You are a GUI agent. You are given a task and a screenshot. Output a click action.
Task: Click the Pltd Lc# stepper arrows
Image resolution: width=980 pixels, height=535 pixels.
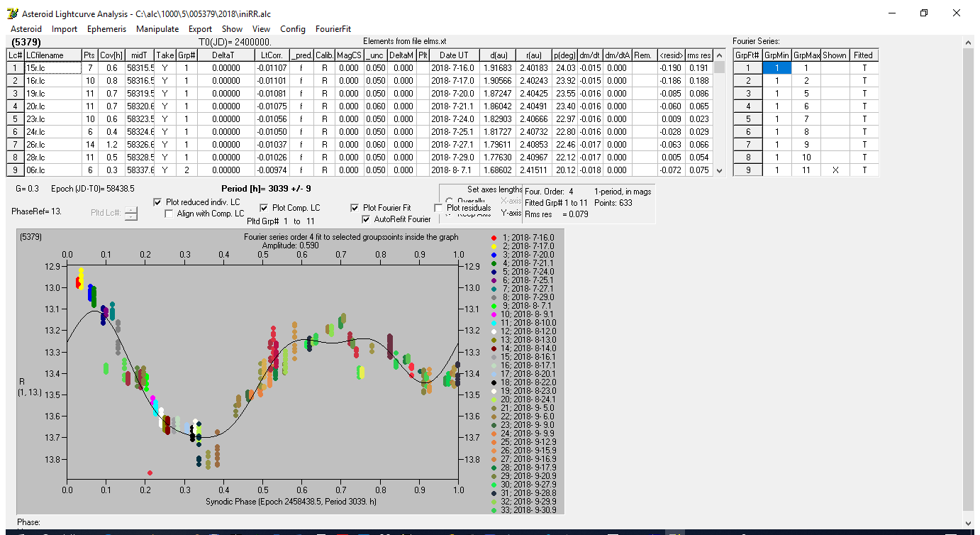tap(131, 213)
